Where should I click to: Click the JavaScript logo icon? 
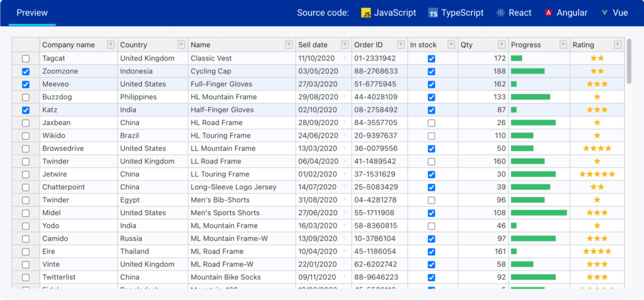pos(365,13)
